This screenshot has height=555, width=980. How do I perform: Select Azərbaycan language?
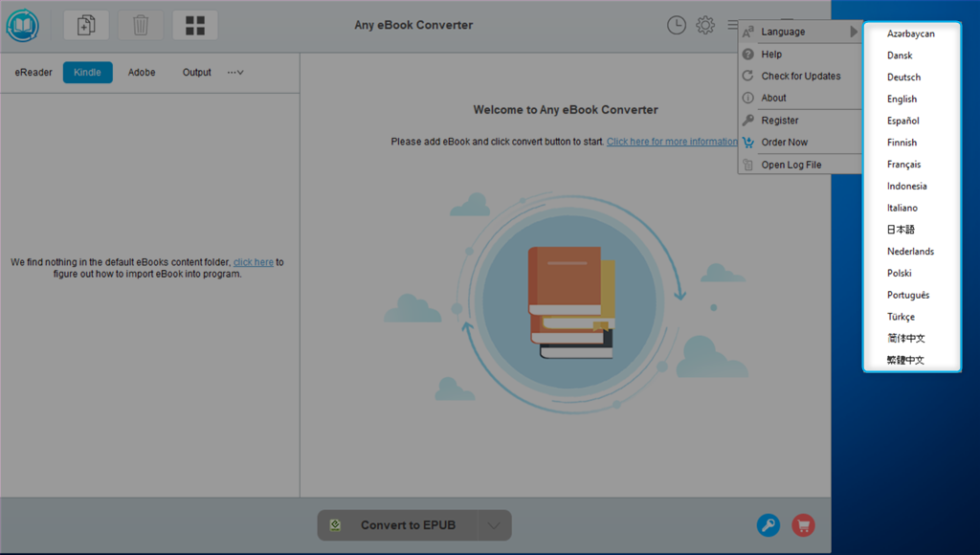point(912,33)
